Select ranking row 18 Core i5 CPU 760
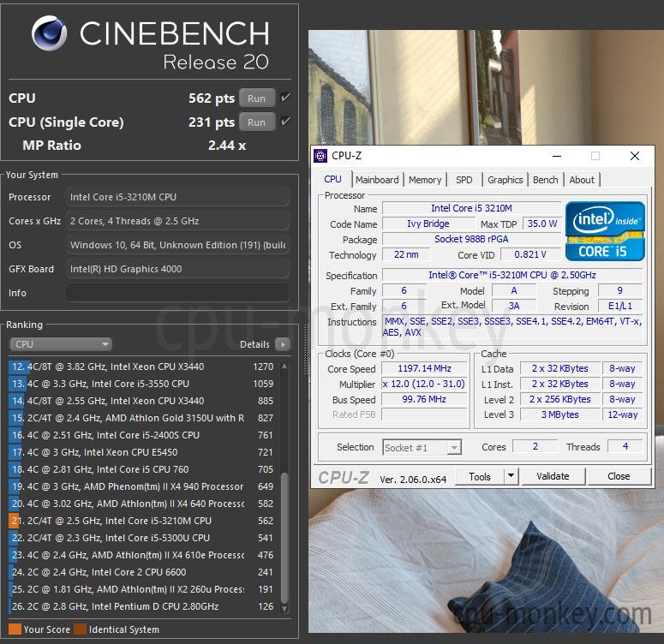The height and width of the screenshot is (644, 664). (143, 469)
